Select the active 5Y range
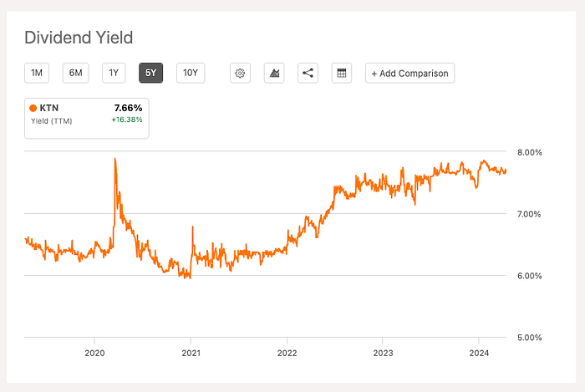585x392 pixels. [150, 73]
